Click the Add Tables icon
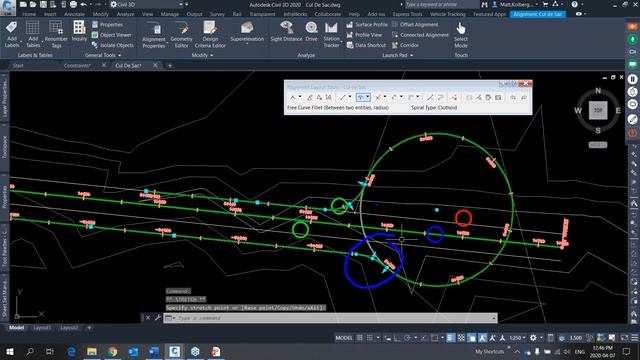The height and width of the screenshot is (360, 640). [x=33, y=28]
